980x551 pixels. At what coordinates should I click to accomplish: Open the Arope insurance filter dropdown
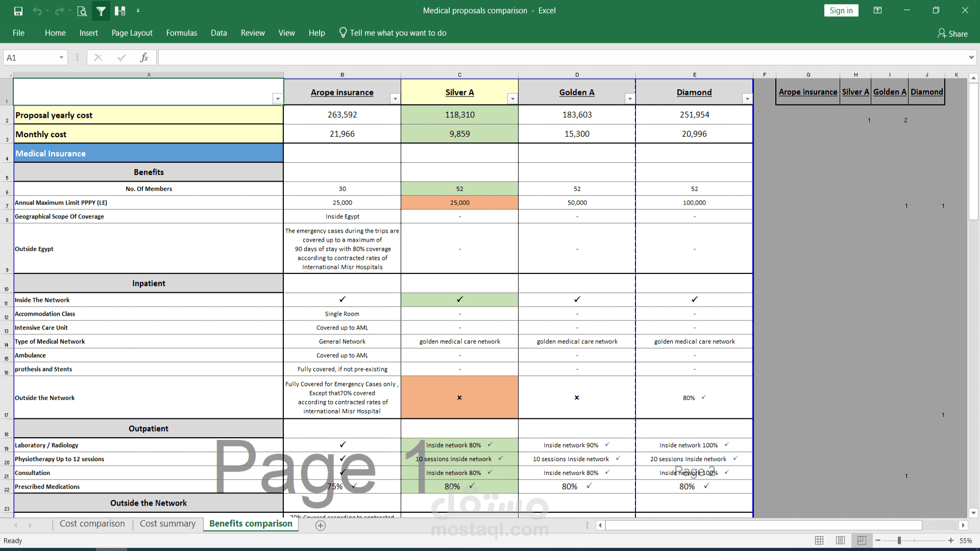point(395,99)
